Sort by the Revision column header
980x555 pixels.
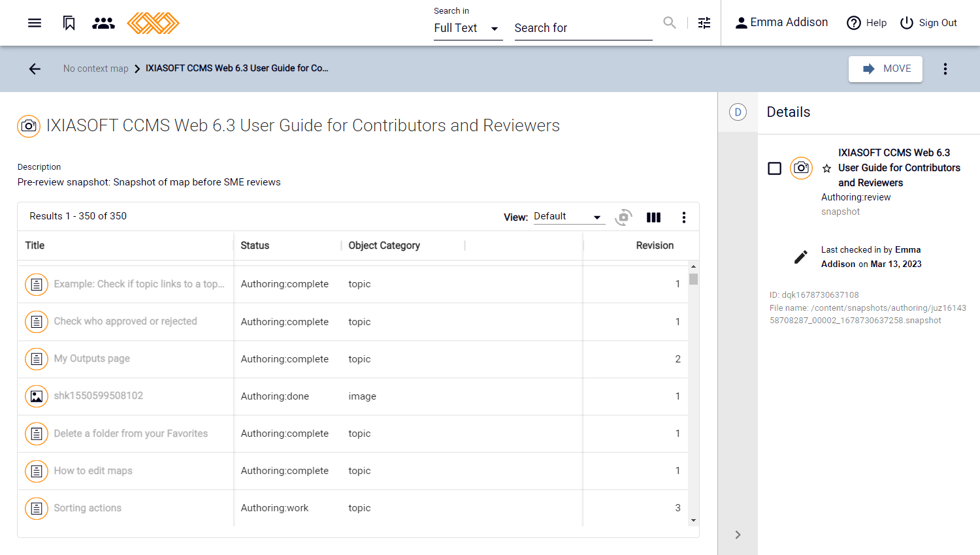pyautogui.click(x=655, y=246)
